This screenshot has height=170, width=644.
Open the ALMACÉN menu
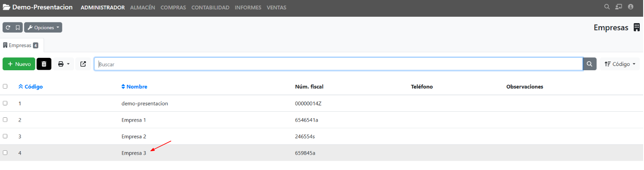[142, 8]
